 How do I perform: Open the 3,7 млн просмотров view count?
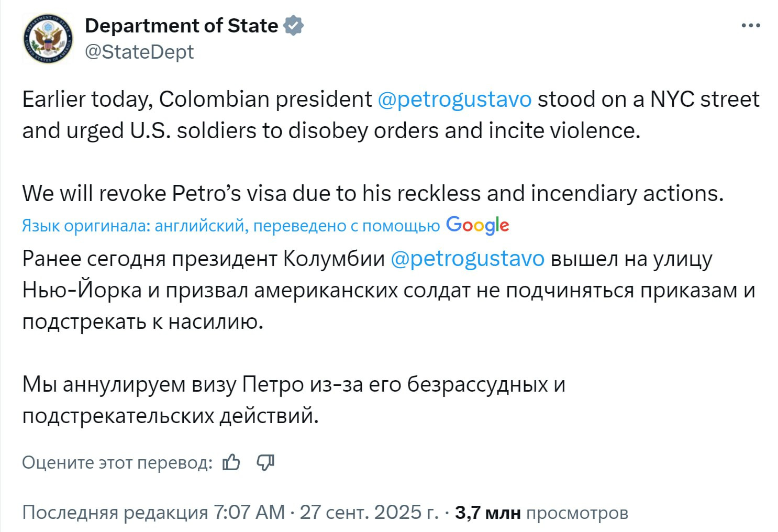541,512
